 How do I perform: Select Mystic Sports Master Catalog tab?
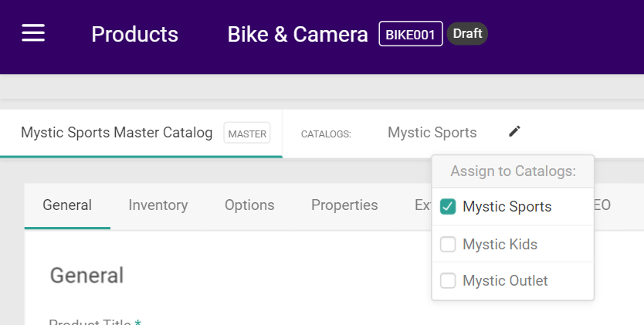(141, 133)
